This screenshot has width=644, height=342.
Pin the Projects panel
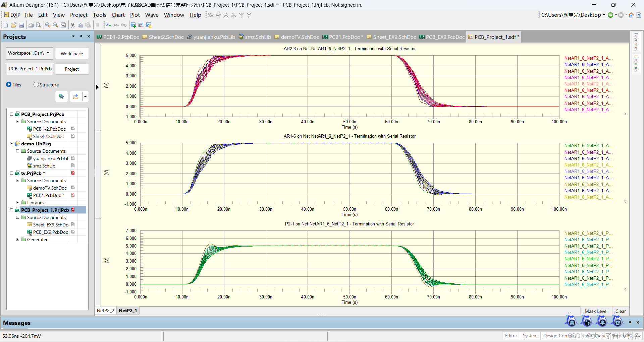point(81,36)
